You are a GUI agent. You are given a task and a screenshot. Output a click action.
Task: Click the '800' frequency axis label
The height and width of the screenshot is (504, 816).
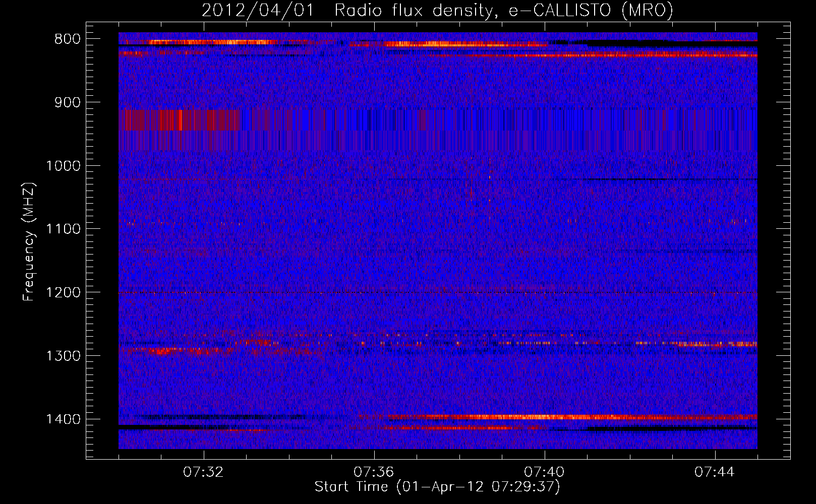(67, 39)
